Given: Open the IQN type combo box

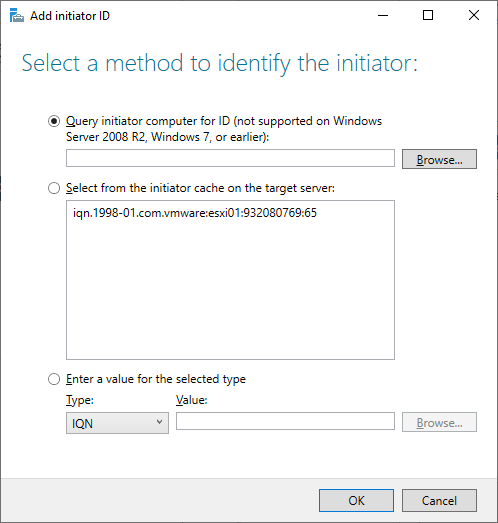Looking at the screenshot, I should tap(117, 423).
